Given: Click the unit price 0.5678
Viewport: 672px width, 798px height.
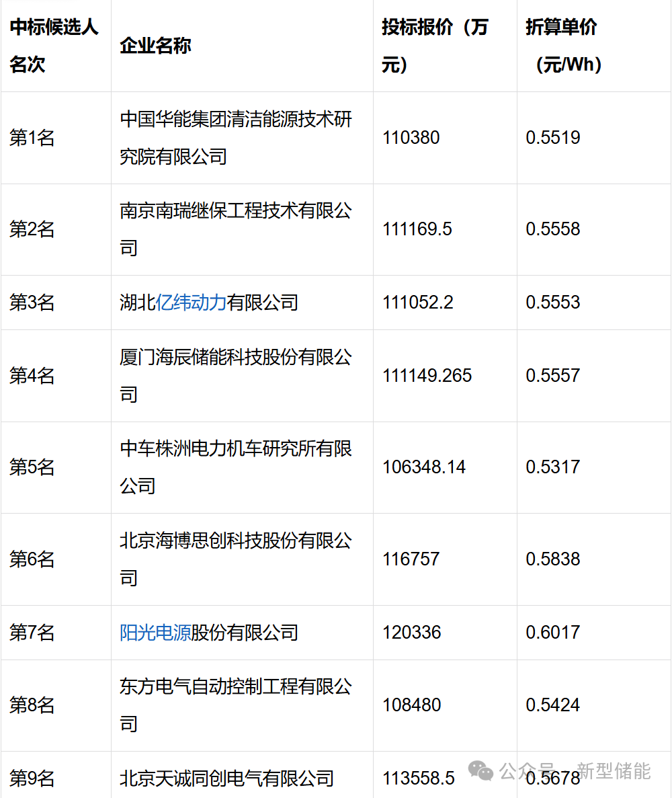Looking at the screenshot, I should click(553, 779).
